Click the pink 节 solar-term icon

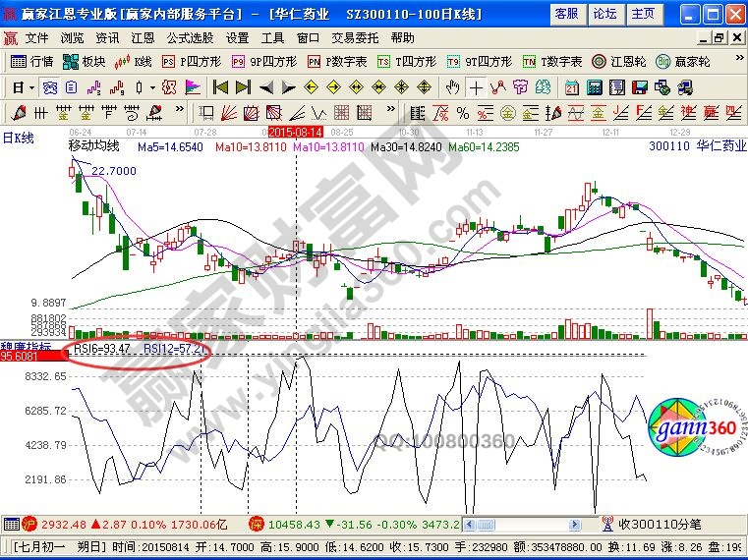coord(520,87)
